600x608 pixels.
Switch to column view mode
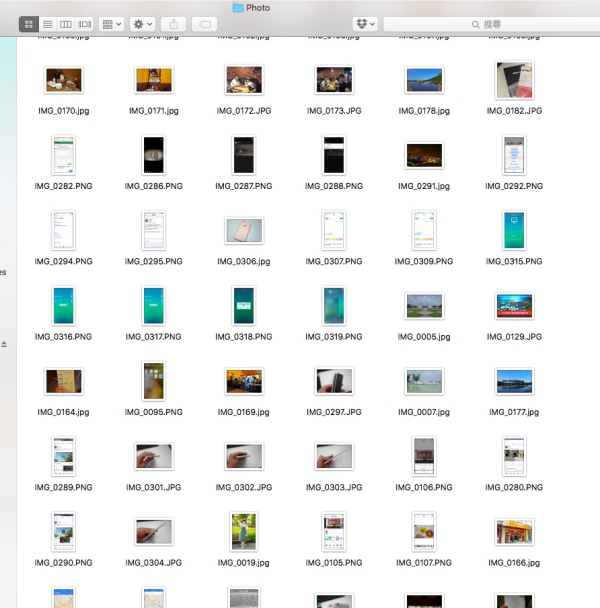coord(66,24)
